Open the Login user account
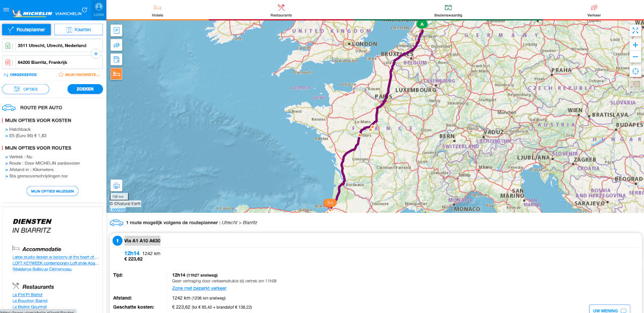Screen dimensions: 644x313 [99, 10]
